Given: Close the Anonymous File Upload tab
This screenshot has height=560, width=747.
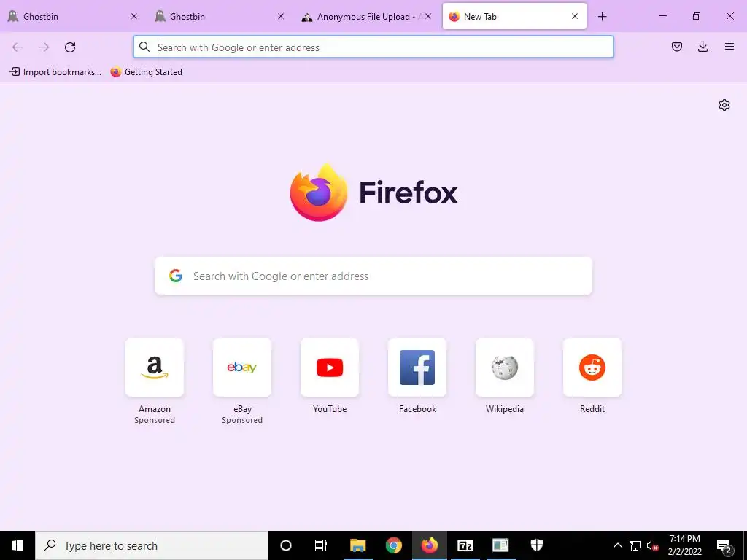Looking at the screenshot, I should 428,17.
